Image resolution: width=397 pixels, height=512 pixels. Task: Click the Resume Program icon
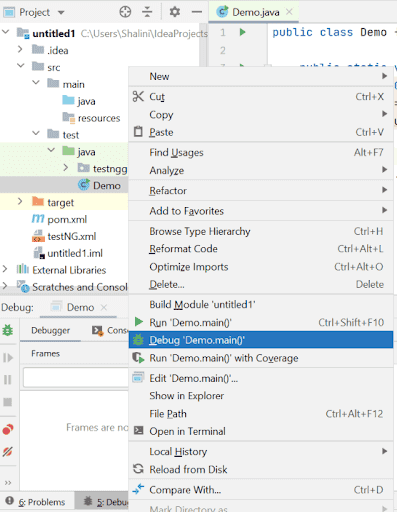(x=8, y=358)
